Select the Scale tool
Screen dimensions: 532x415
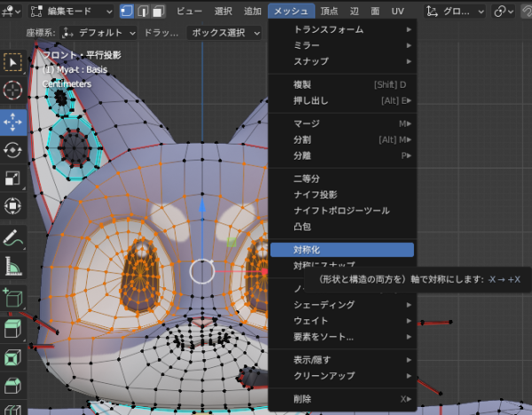click(x=13, y=179)
